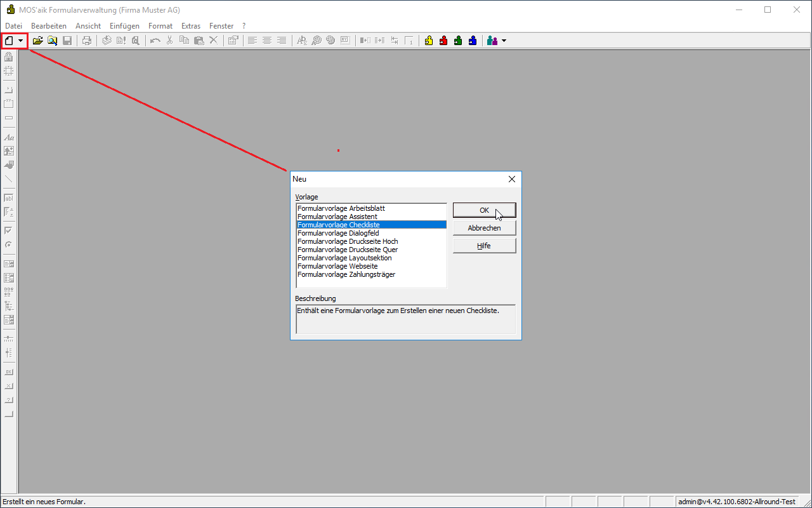The image size is (812, 508).
Task: Choose Formularvorlage Zahlungsträger template
Action: pos(346,274)
